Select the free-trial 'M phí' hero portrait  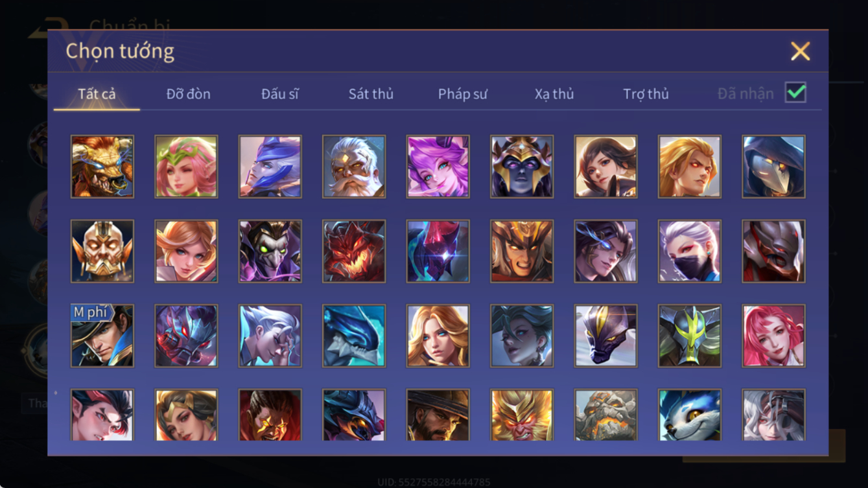102,336
